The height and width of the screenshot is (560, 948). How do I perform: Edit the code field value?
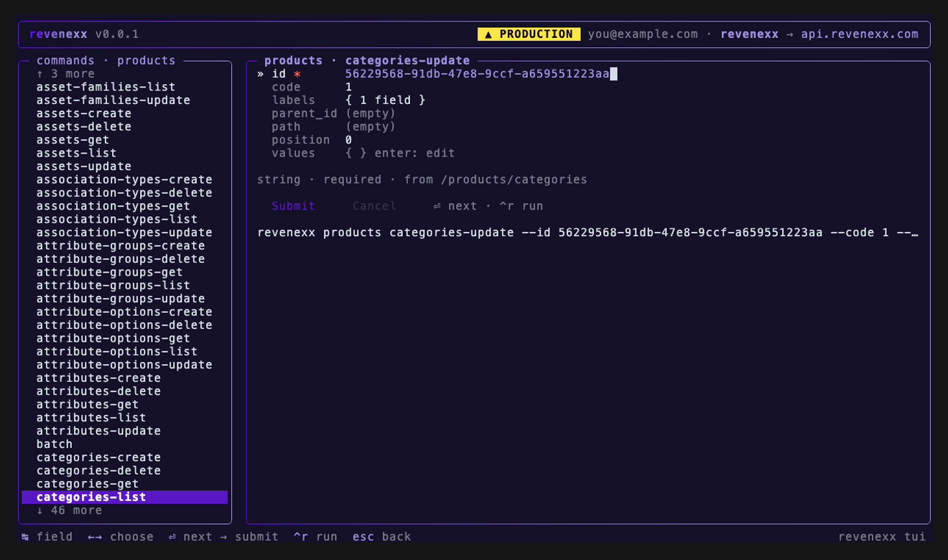coord(348,87)
